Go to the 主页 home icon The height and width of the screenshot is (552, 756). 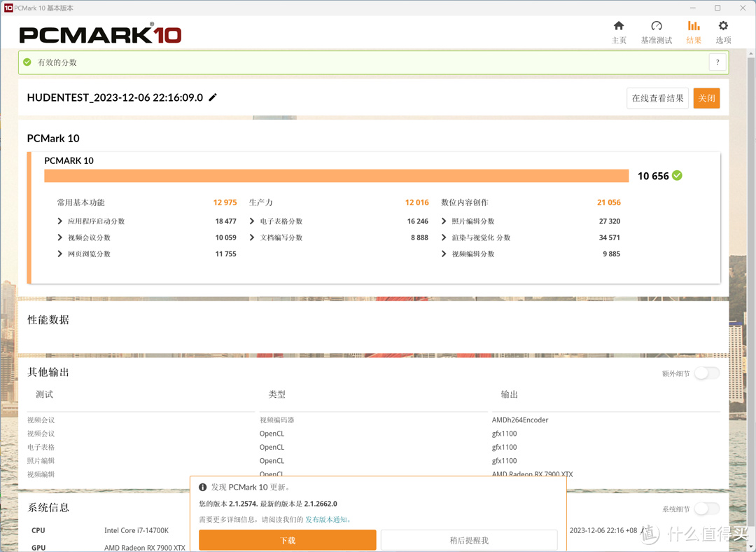[619, 26]
